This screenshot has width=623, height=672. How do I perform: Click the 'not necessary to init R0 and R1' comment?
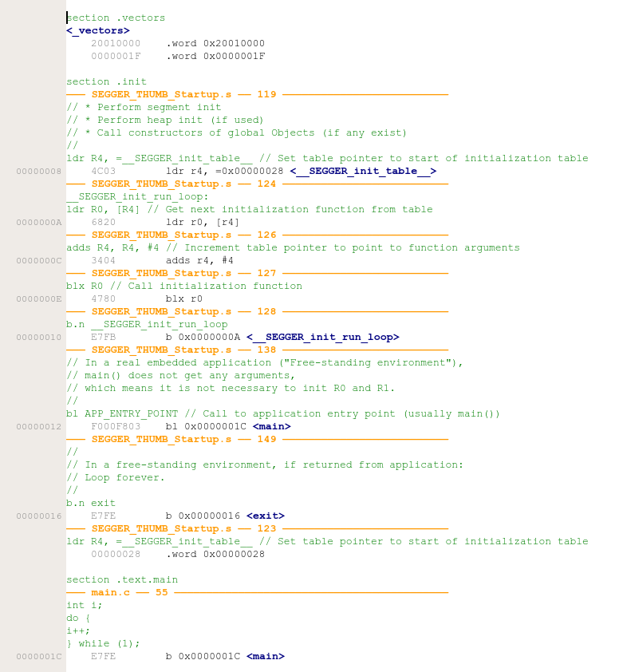click(230, 389)
